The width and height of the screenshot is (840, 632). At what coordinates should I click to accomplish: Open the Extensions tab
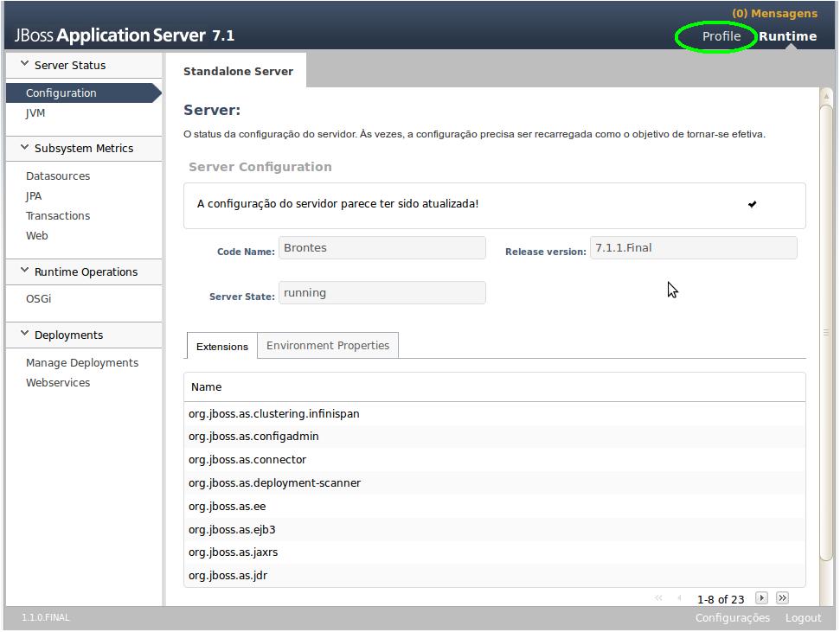click(x=221, y=346)
